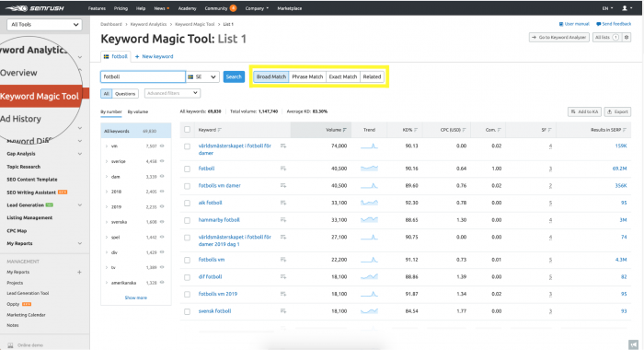Open the list settings gear icon
This screenshot has width=644, height=350.
(x=627, y=38)
